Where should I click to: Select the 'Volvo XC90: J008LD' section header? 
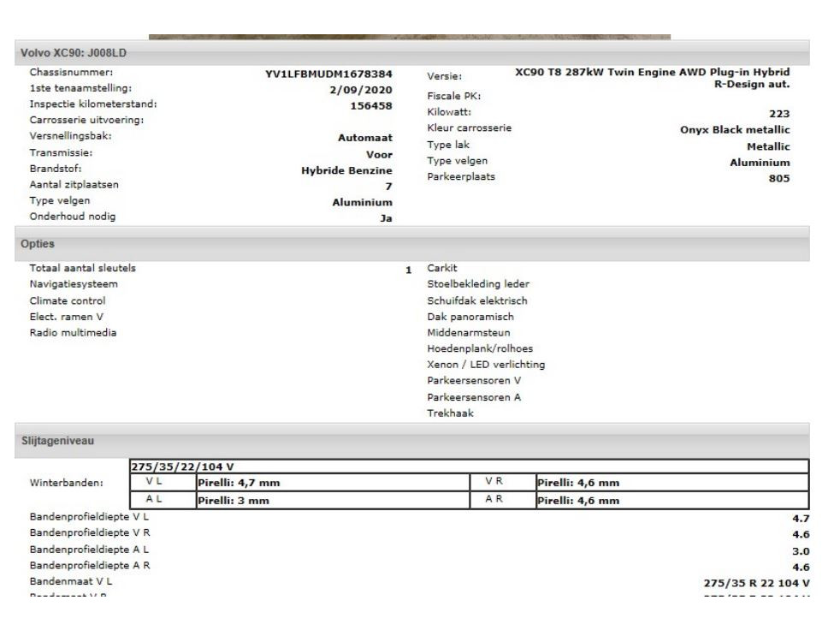pos(412,52)
